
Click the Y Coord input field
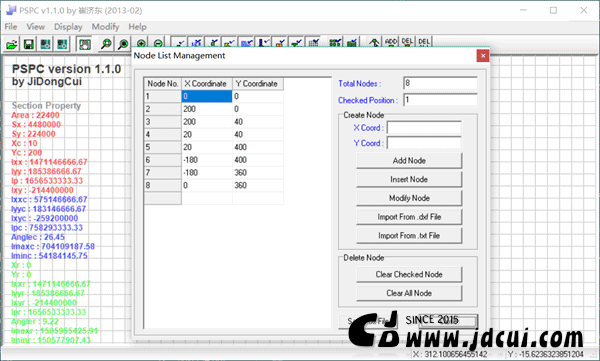click(424, 143)
